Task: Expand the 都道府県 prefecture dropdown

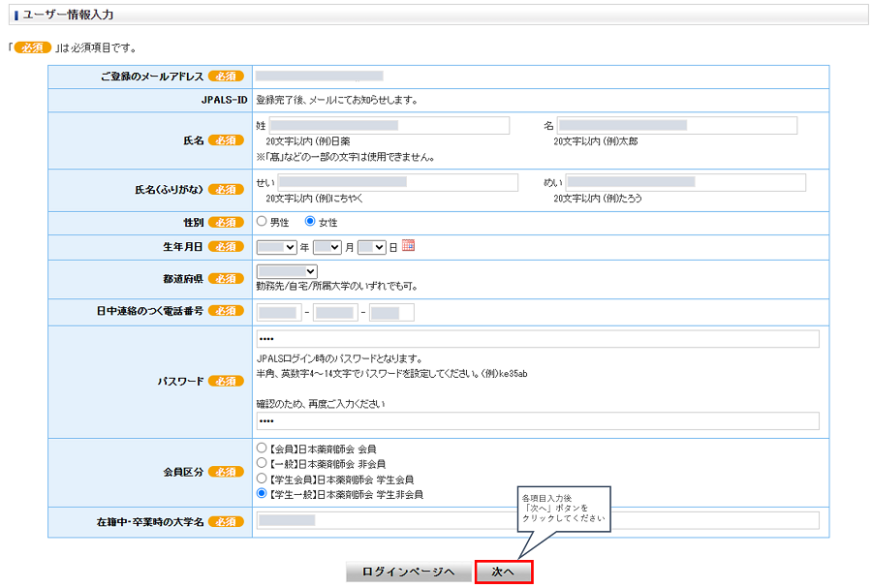Action: pos(287,272)
